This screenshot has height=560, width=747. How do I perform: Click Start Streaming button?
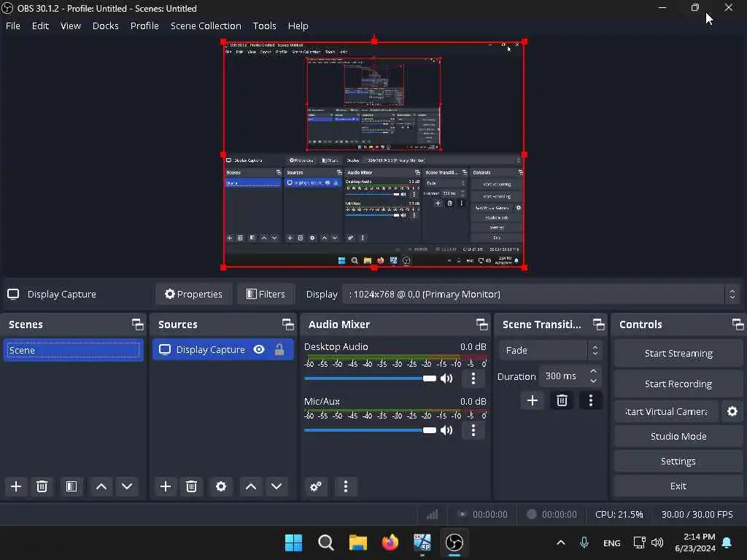click(x=678, y=354)
